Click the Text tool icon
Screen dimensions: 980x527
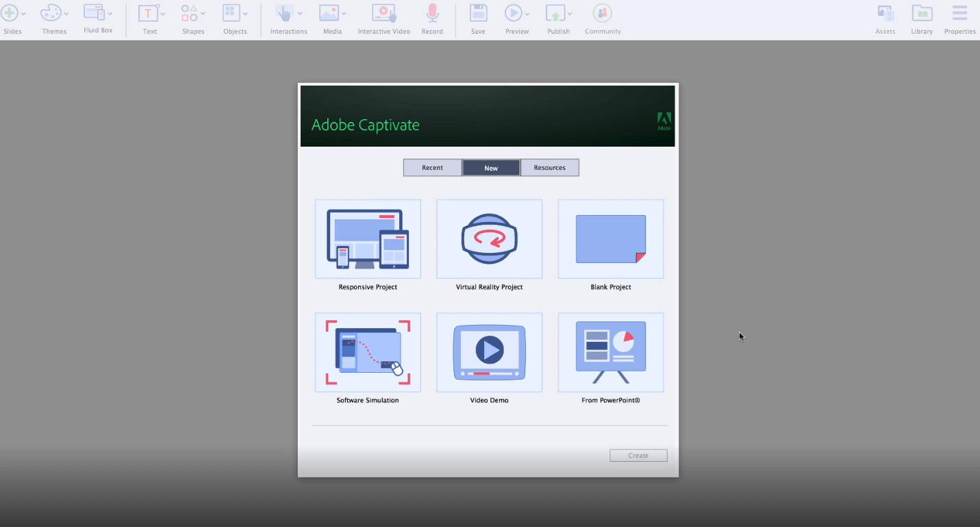click(148, 12)
